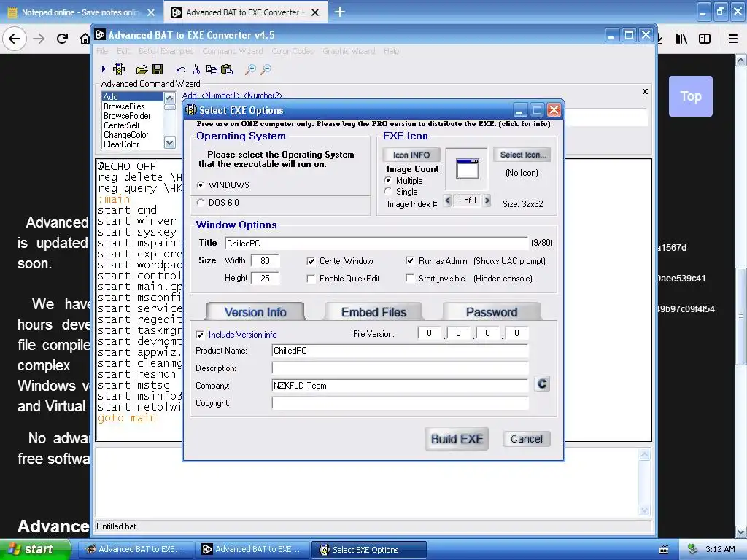The height and width of the screenshot is (560, 747).
Task: Click the Width size input field
Action: 265,261
